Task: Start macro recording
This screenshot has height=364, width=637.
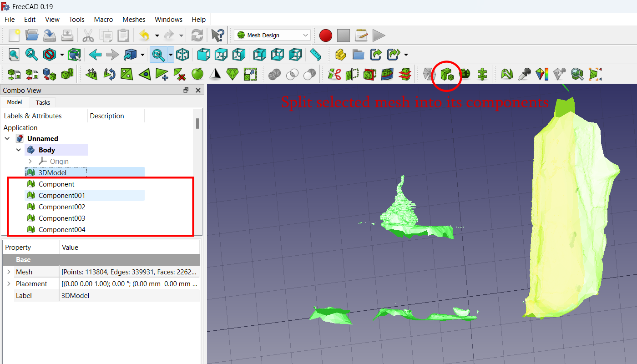Action: [325, 35]
